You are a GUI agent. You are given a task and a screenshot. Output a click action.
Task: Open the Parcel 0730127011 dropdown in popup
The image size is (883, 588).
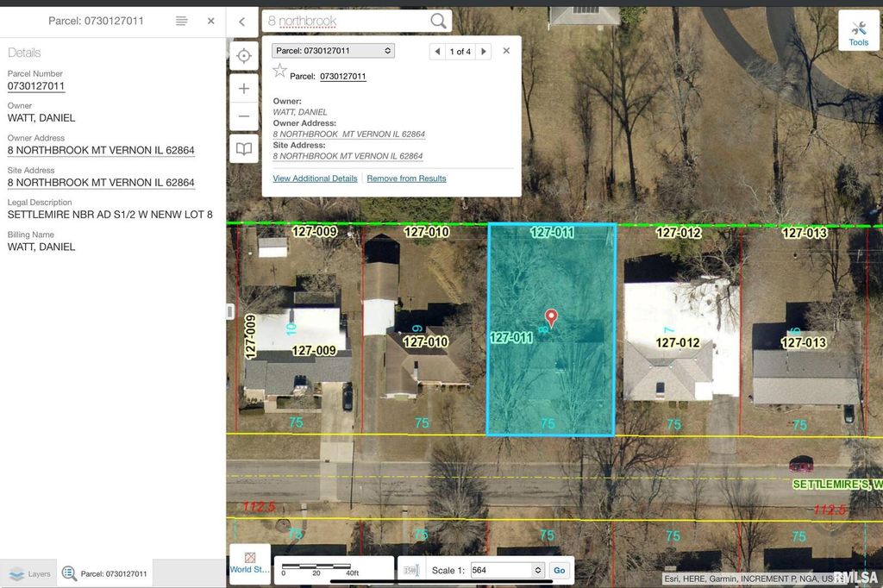333,51
